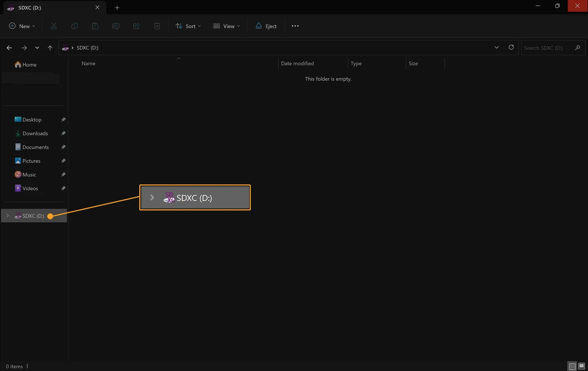
Task: Refresh the current folder view
Action: [x=511, y=47]
